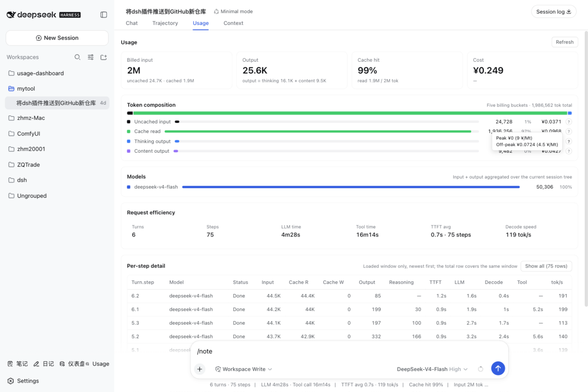Image resolution: width=588 pixels, height=392 pixels.
Task: Expand the zhmz-Mac workspace
Action: [x=57, y=118]
